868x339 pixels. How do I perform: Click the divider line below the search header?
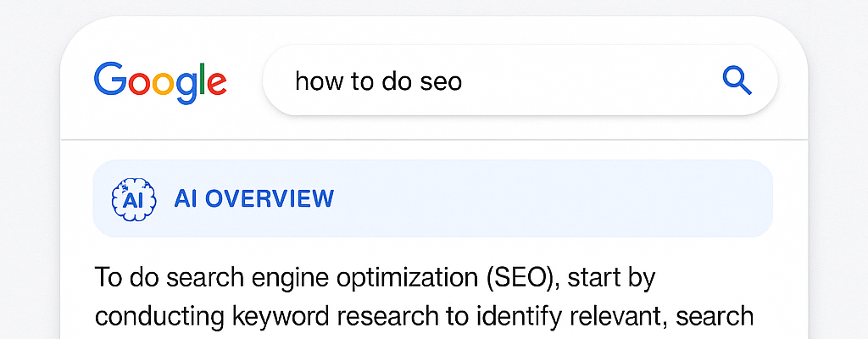434,139
